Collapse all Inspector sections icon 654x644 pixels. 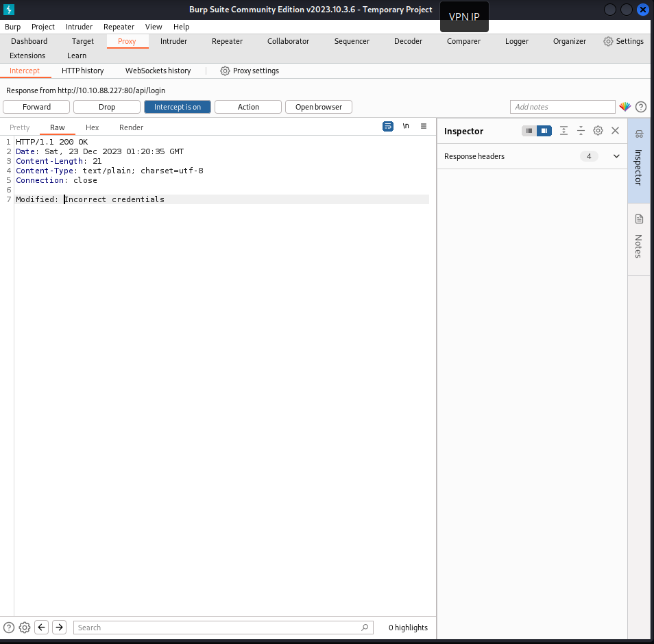[x=581, y=131]
